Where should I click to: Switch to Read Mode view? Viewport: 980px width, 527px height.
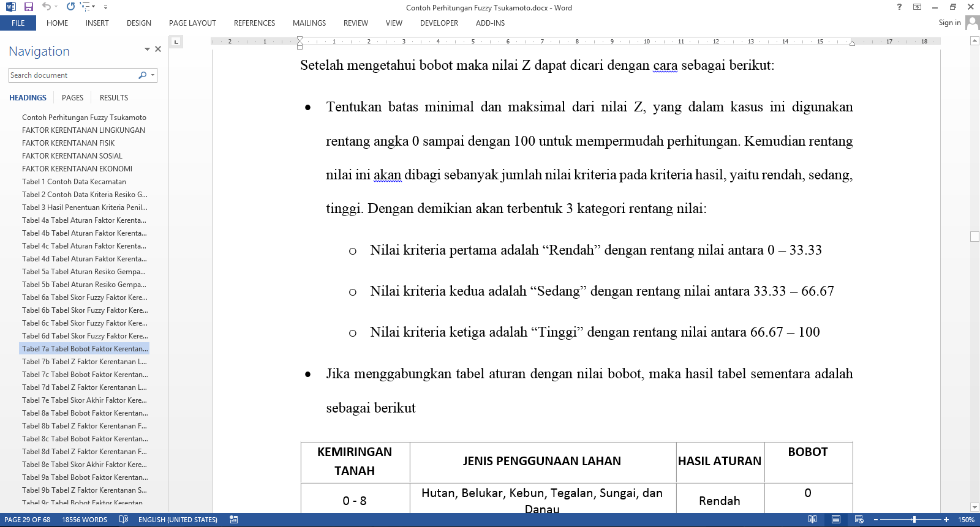[812, 520]
